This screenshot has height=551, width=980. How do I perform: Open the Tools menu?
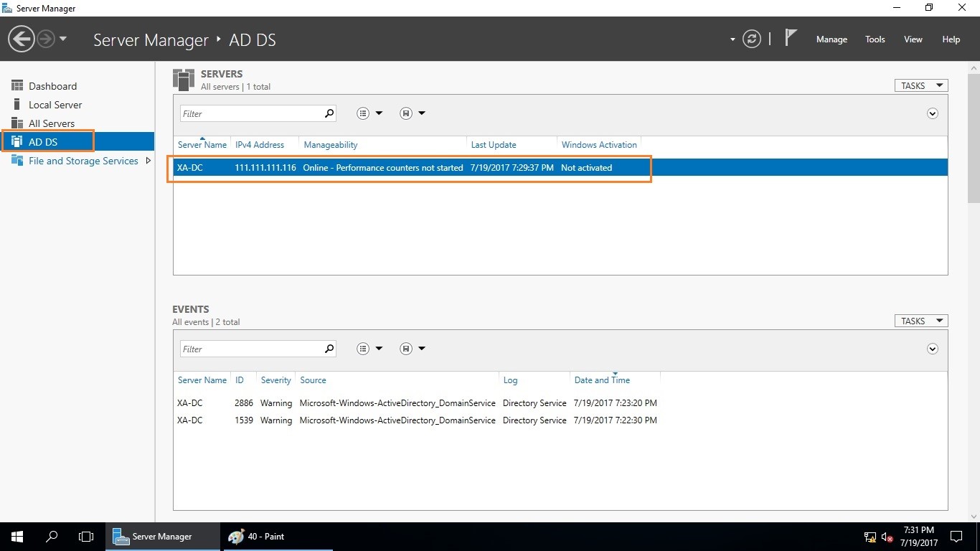[875, 39]
